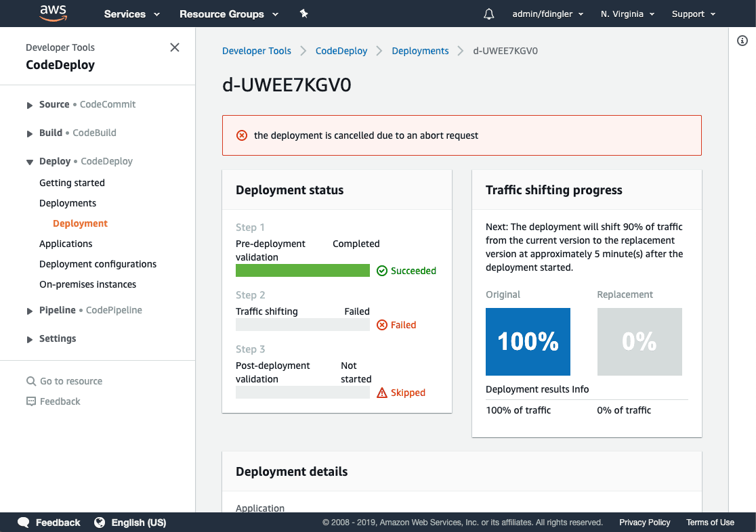
Task: Click the Feedback chat icon in sidebar
Action: (x=31, y=401)
